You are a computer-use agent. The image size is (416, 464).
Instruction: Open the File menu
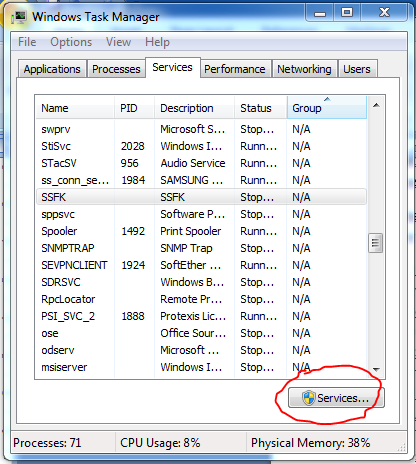(27, 42)
